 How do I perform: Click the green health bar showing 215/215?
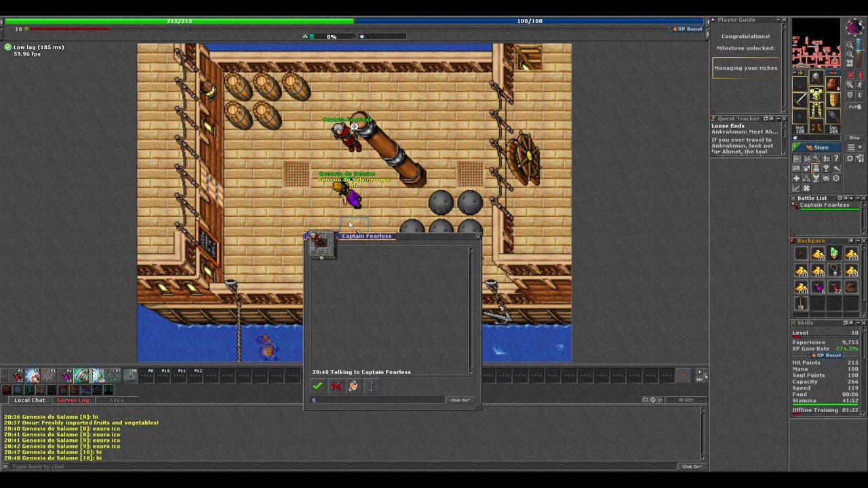coord(179,21)
